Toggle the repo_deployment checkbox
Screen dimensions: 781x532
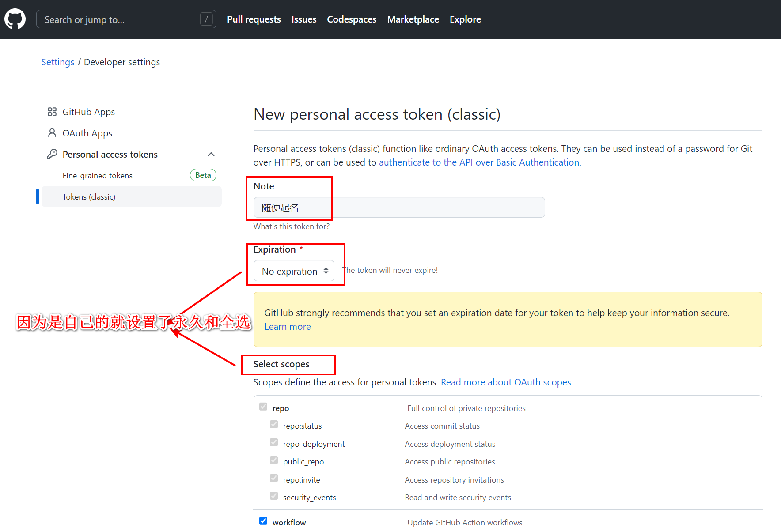tap(274, 442)
